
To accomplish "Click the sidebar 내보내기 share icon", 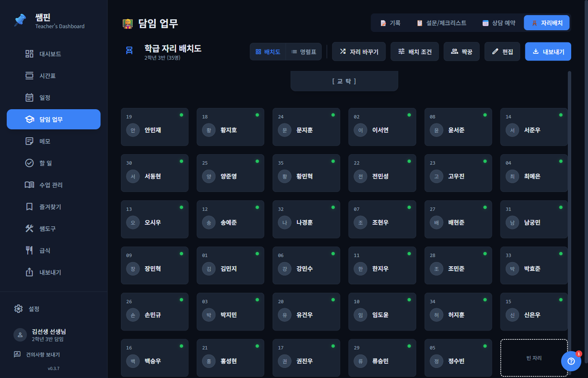I will click(x=29, y=272).
